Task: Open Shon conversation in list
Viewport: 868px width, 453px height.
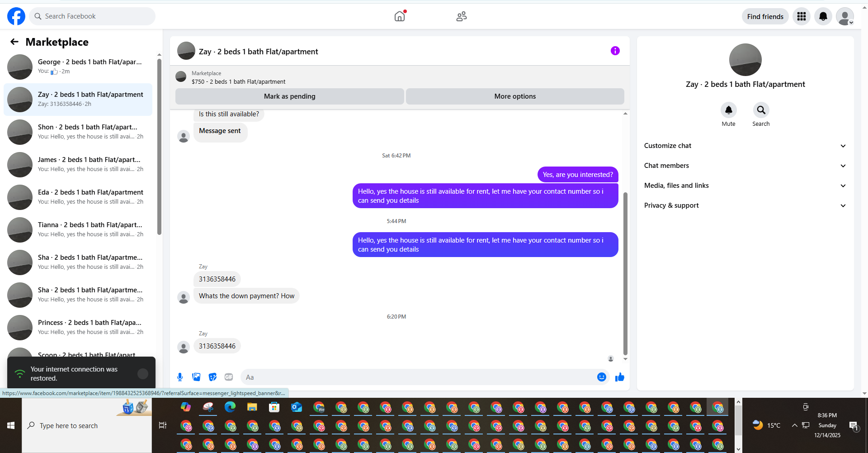Action: (x=78, y=132)
